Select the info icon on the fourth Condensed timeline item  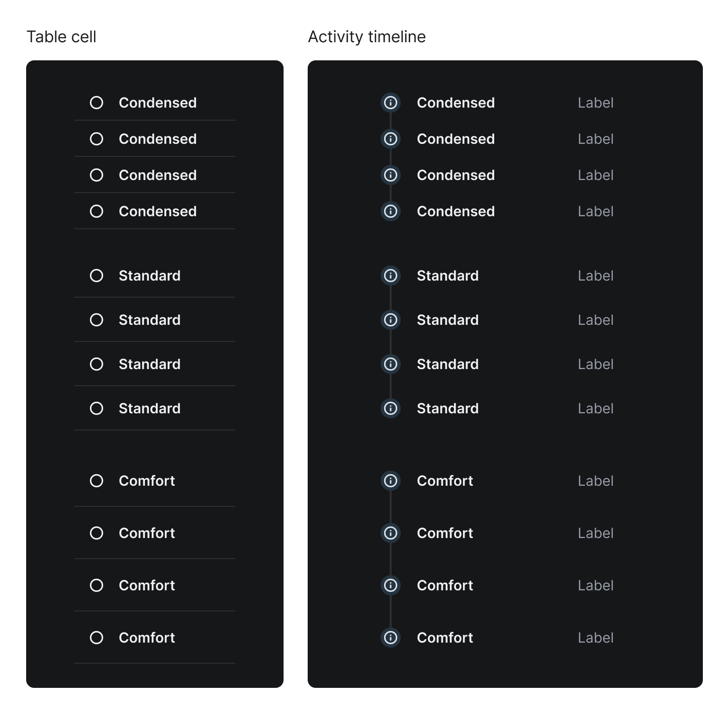click(x=391, y=211)
